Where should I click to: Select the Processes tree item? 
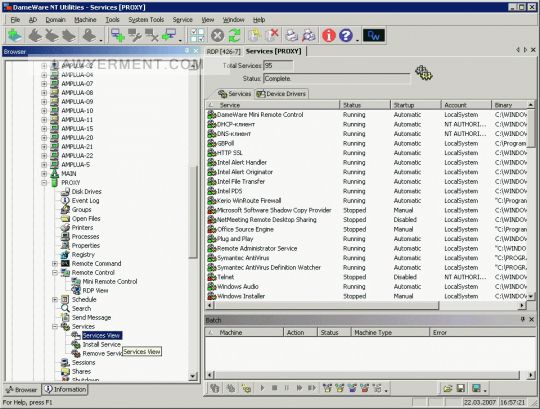coord(85,237)
